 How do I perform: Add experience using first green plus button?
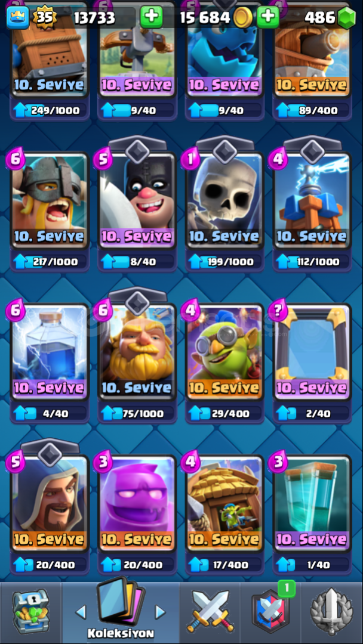[151, 17]
